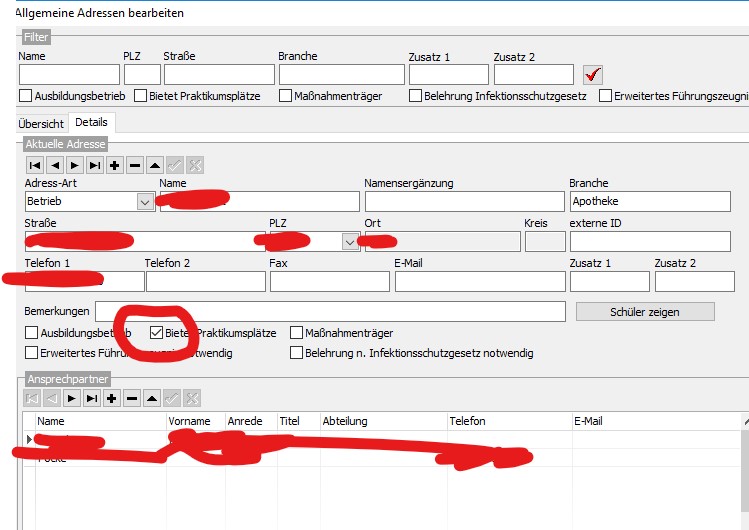
Task: Go to first record in Aktuelle Adresse
Action: 35,165
